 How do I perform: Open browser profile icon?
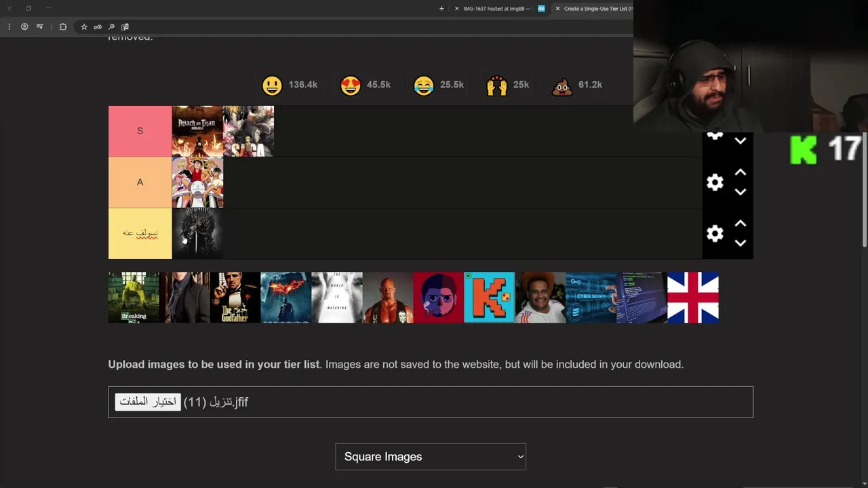click(24, 26)
